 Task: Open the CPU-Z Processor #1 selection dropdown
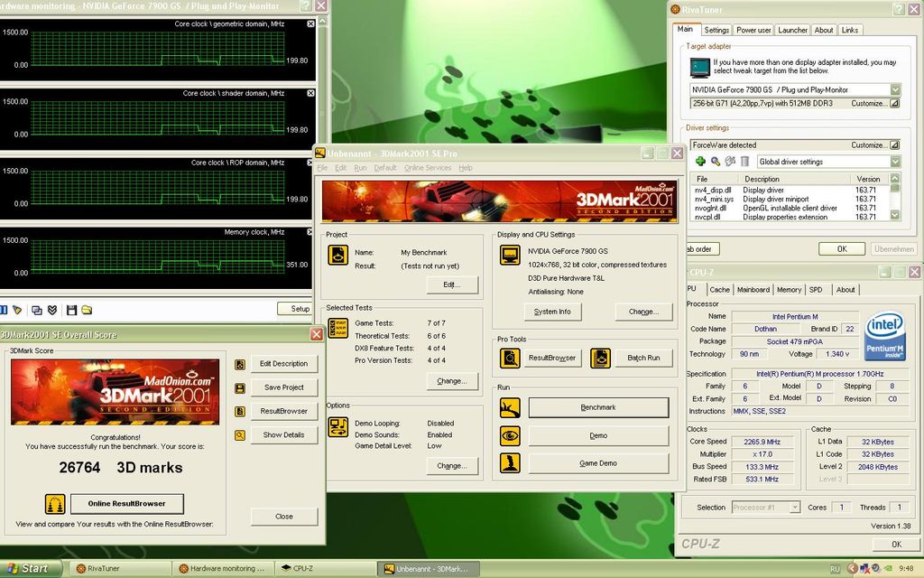[x=795, y=508]
